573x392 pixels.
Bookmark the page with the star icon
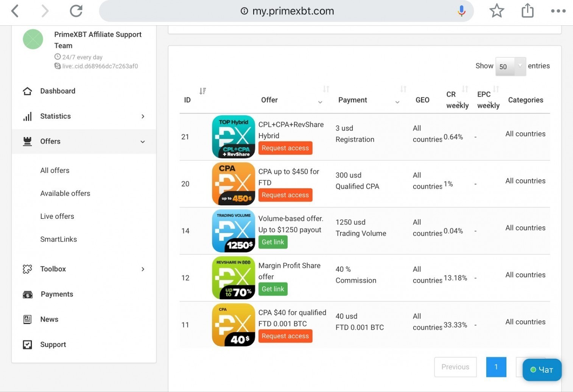[x=497, y=11]
